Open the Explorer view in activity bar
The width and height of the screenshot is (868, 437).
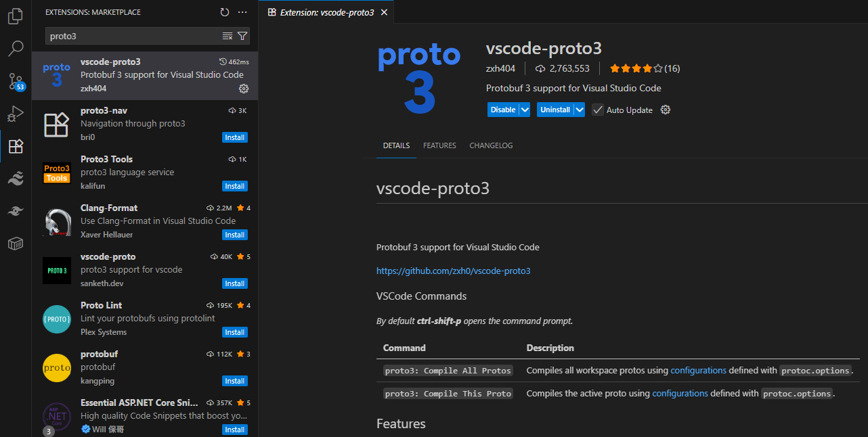pyautogui.click(x=16, y=16)
